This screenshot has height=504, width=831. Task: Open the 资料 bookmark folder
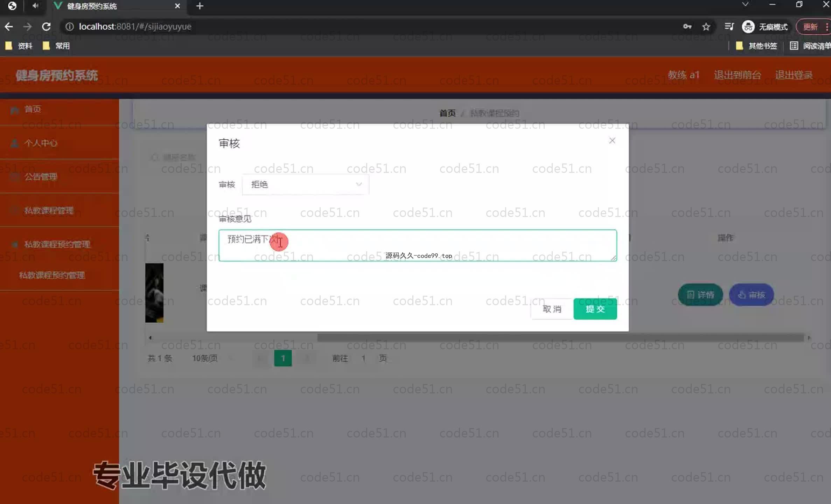[x=19, y=46]
